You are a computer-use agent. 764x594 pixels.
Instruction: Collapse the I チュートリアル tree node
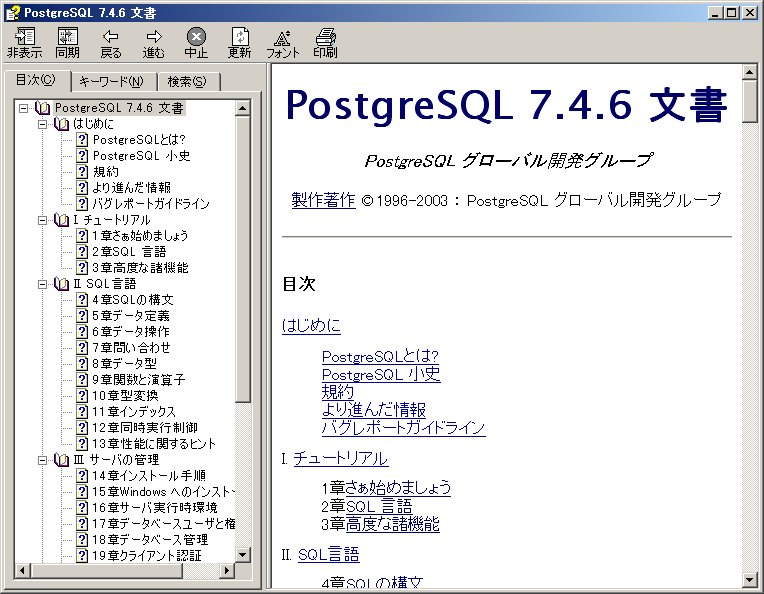(43, 220)
